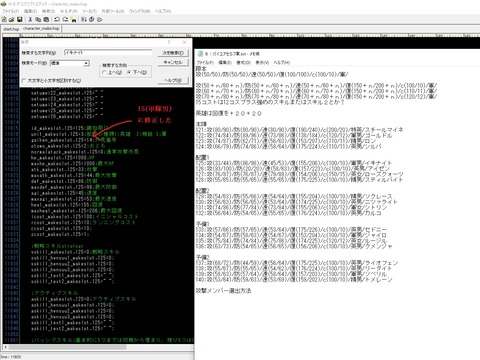Image resolution: width=480 pixels, height=360 pixels.
Task: Switch to the start.hsp tab
Action: point(11,29)
